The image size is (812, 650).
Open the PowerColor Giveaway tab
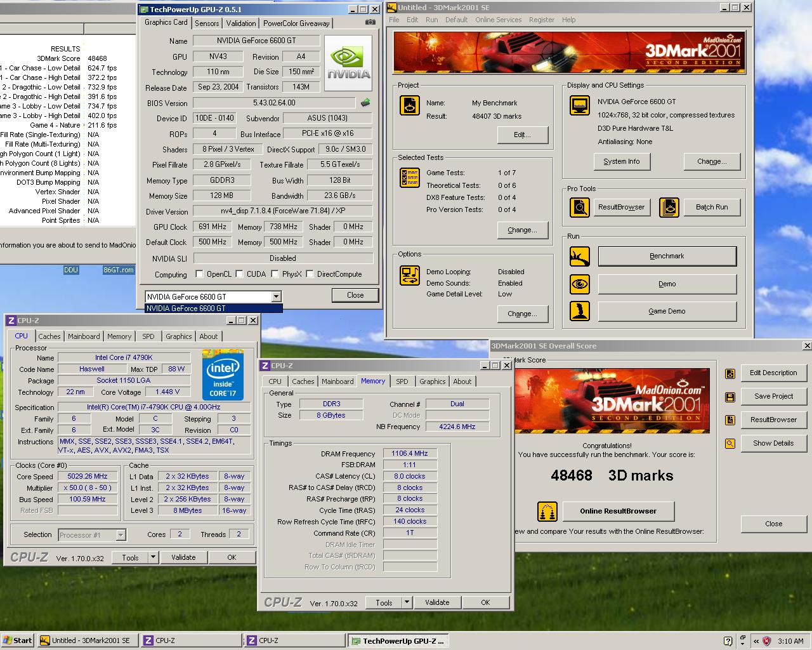(x=296, y=23)
